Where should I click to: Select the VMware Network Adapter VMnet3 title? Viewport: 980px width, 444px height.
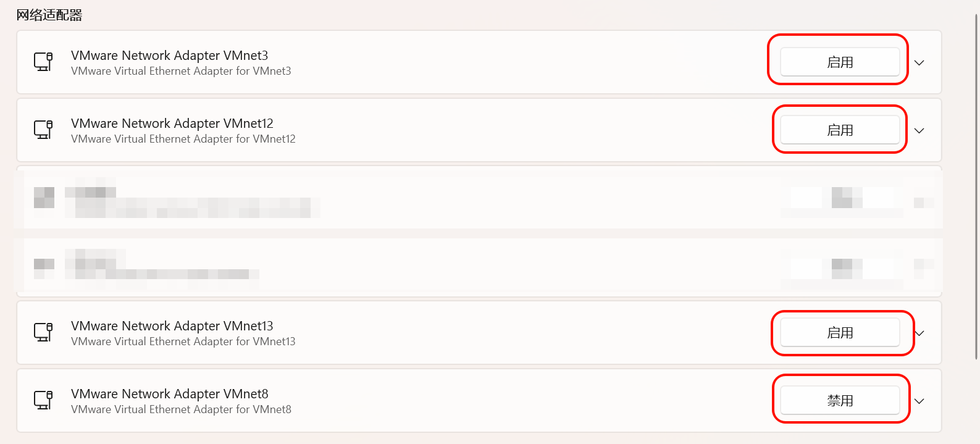169,55
